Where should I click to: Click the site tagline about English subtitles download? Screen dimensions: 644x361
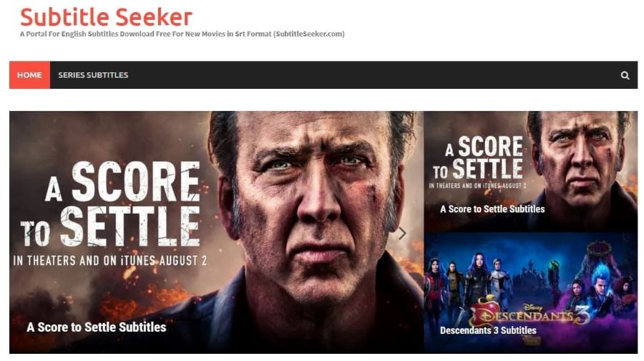pyautogui.click(x=182, y=34)
